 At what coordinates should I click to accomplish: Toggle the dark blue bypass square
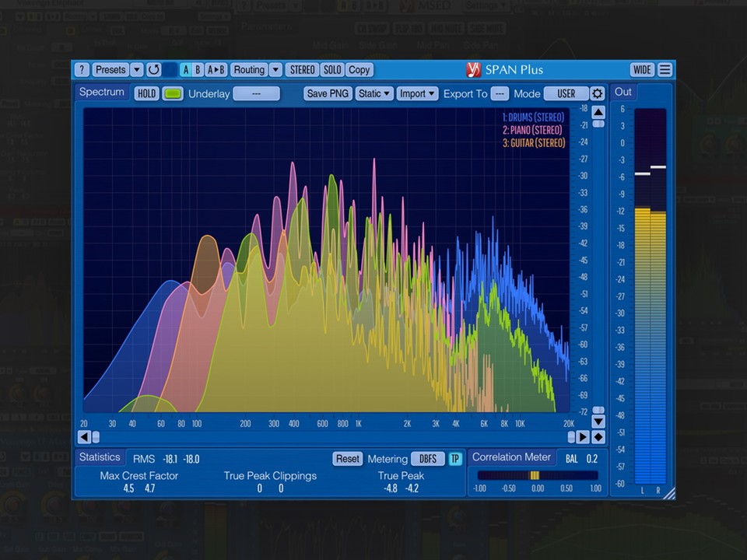pos(170,70)
